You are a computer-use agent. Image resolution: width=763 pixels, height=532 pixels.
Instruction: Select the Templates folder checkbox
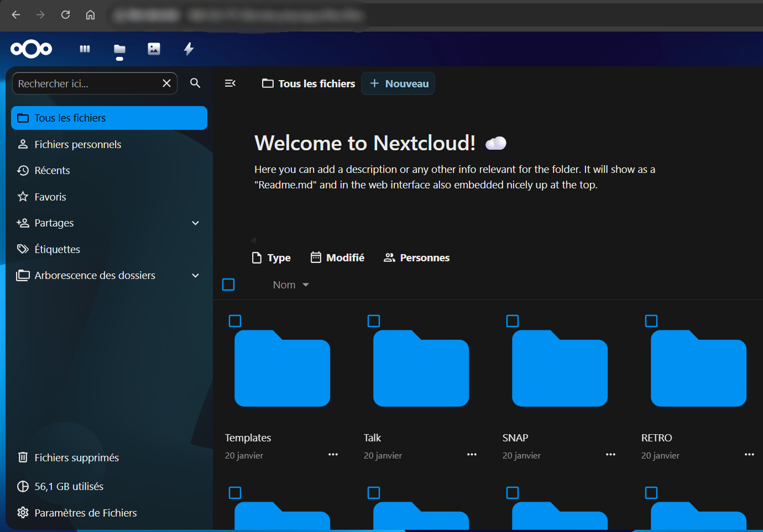click(235, 321)
